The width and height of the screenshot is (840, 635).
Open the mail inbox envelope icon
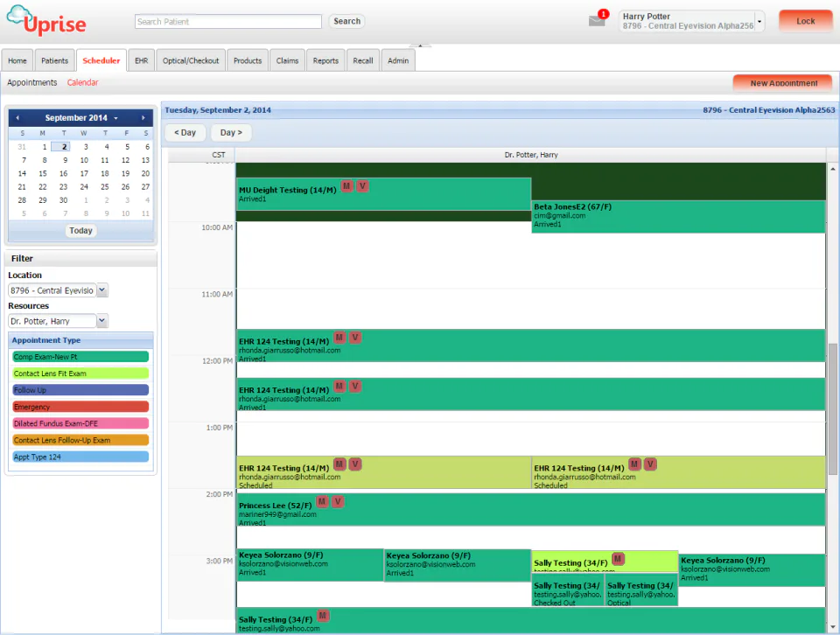[596, 21]
